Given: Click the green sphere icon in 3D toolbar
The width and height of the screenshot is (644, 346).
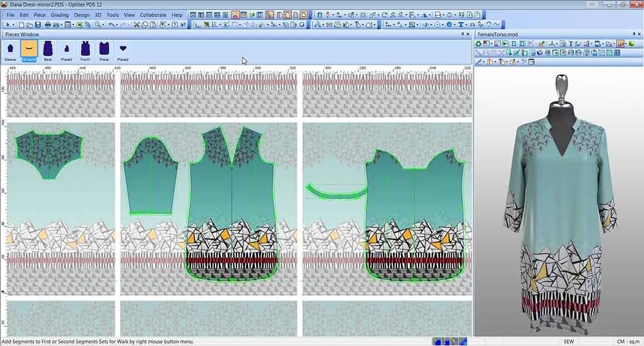Looking at the screenshot, I should pos(632,43).
